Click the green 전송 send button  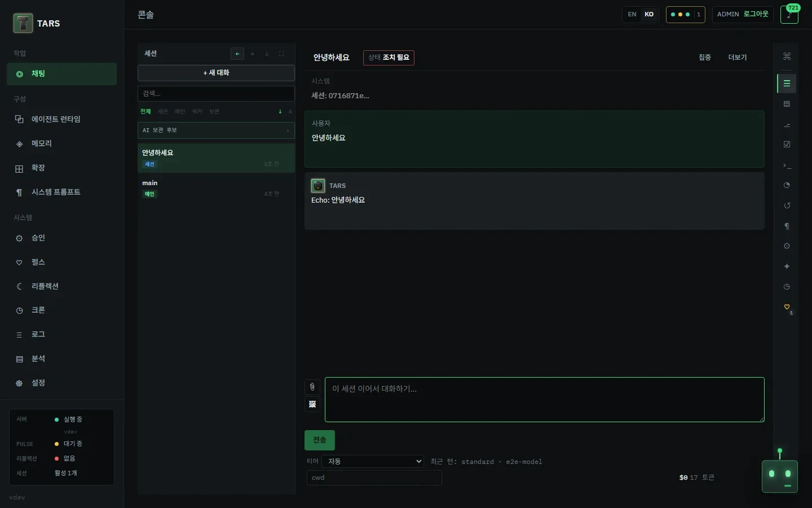tap(320, 440)
